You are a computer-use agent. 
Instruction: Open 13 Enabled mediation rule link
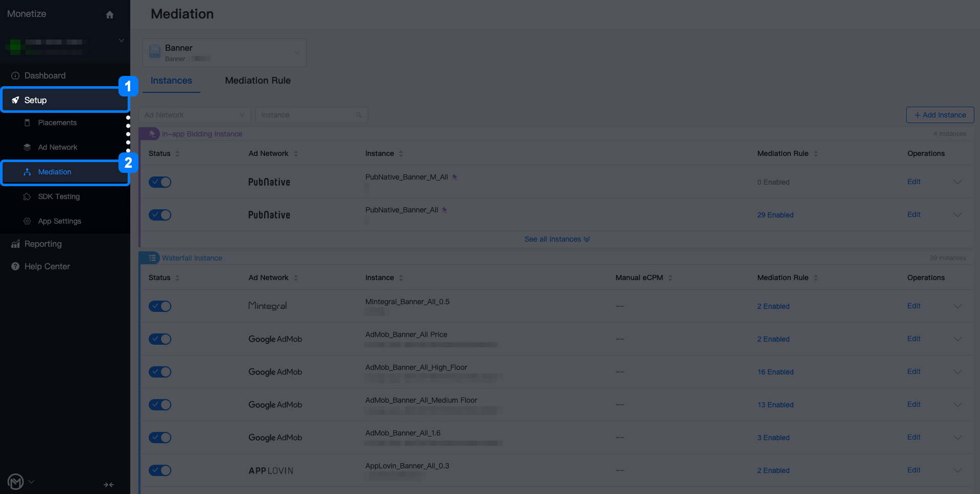pos(775,405)
